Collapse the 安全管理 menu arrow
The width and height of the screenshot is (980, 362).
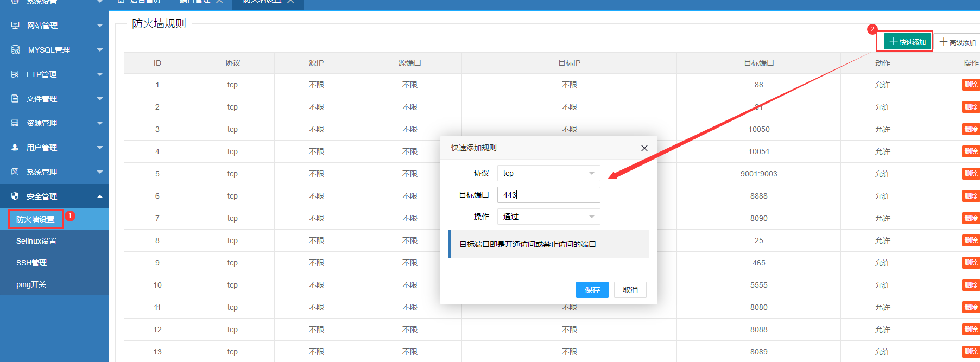100,196
